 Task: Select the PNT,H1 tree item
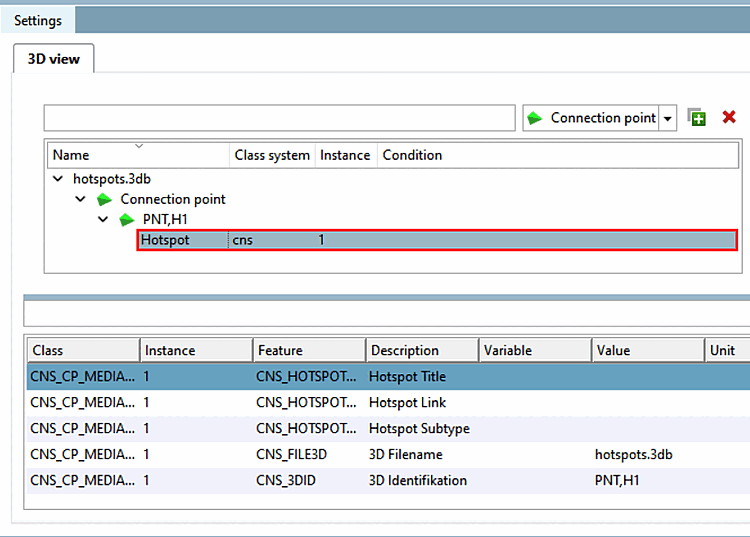coord(165,219)
